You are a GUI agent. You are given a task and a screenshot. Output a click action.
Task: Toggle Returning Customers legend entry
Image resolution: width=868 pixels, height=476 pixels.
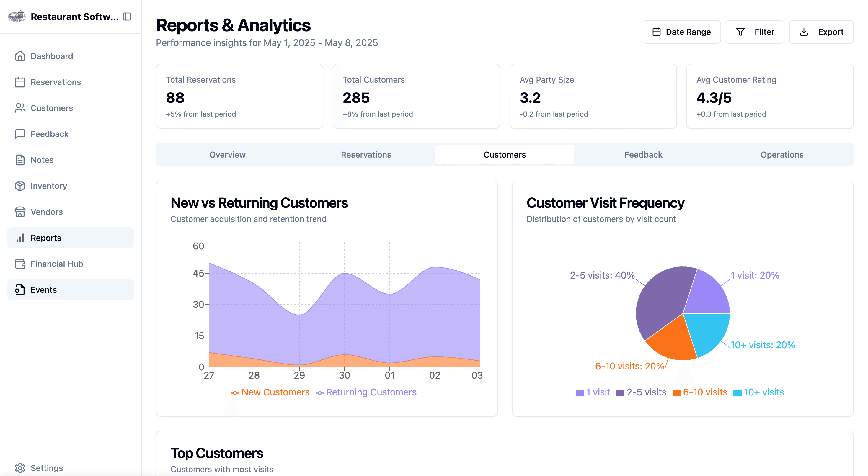click(366, 392)
